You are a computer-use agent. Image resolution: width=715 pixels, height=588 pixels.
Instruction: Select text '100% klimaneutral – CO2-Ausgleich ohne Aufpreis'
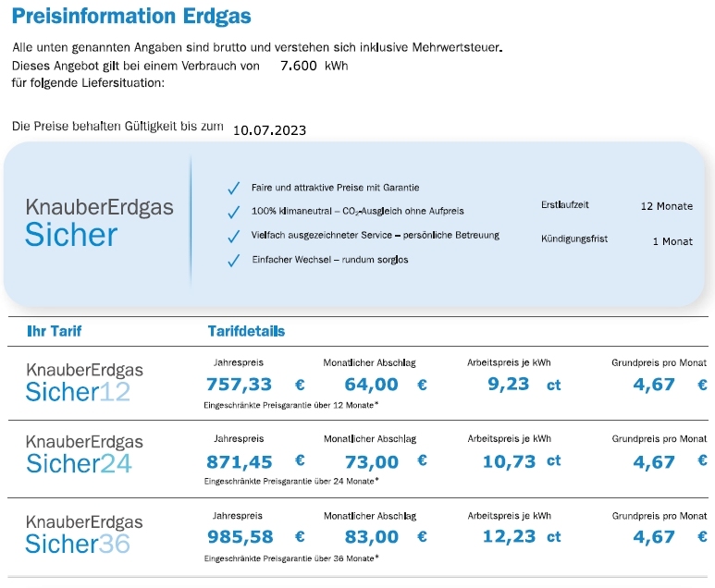(x=357, y=211)
